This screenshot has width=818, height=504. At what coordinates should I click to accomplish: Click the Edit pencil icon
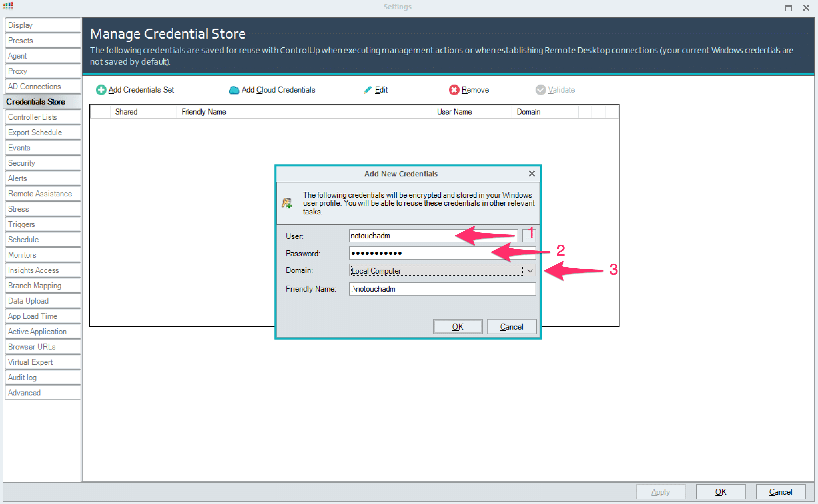coord(367,90)
